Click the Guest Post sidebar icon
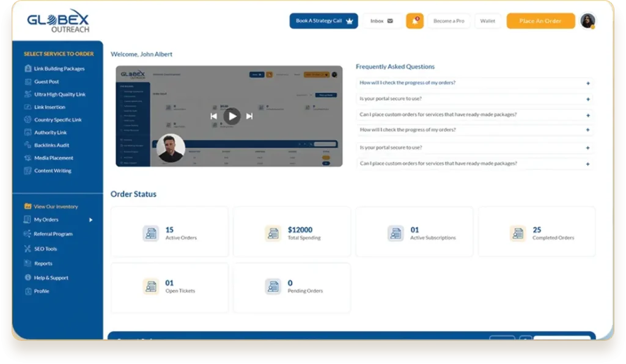626x364 pixels. (x=28, y=82)
